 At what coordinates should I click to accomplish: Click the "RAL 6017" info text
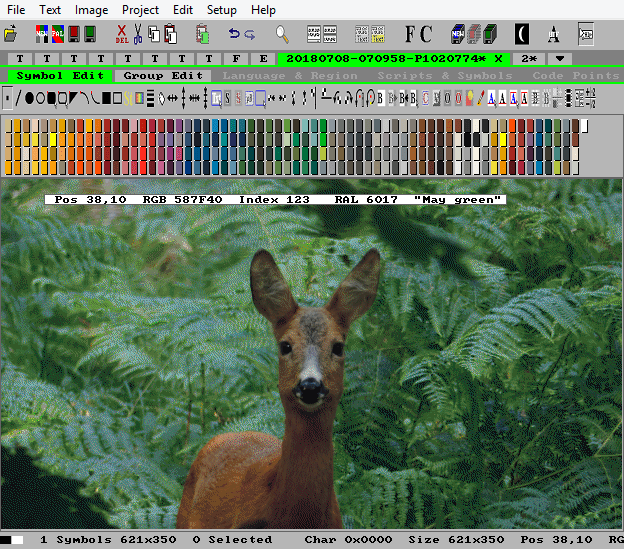(x=366, y=200)
